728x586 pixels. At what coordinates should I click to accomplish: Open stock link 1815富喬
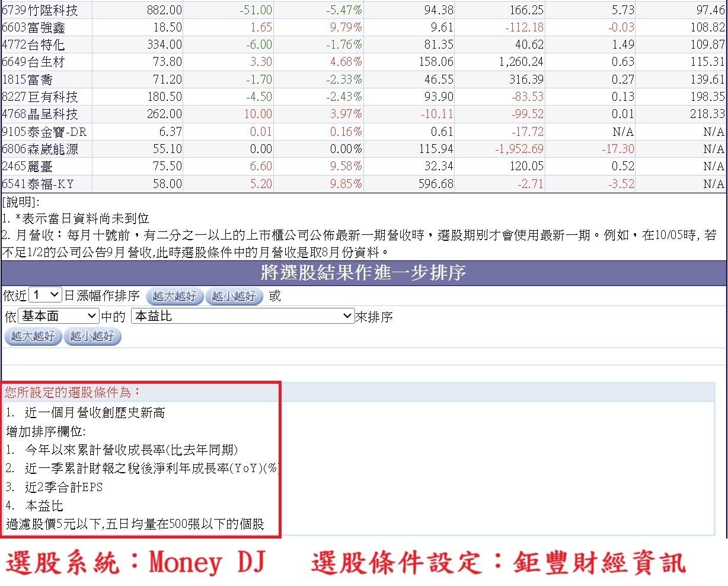coord(27,79)
